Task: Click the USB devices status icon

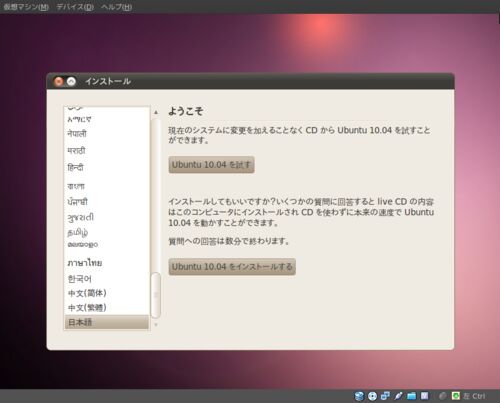Action: click(x=398, y=396)
